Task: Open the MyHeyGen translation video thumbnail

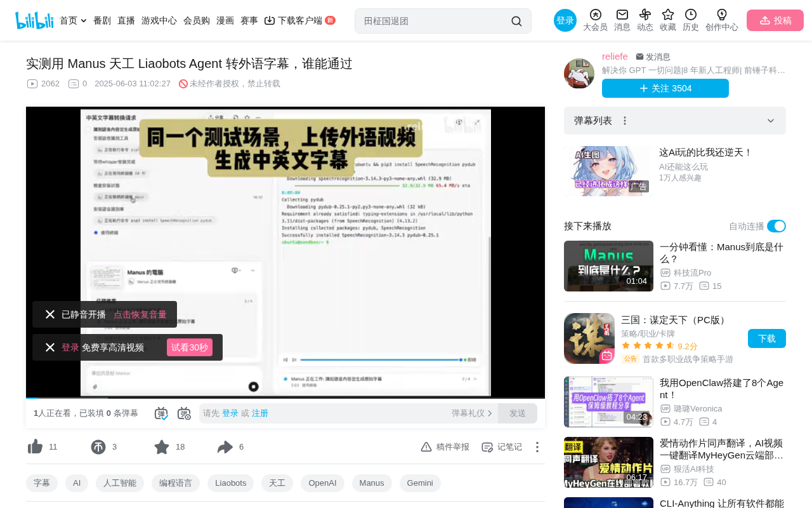Action: (x=608, y=462)
